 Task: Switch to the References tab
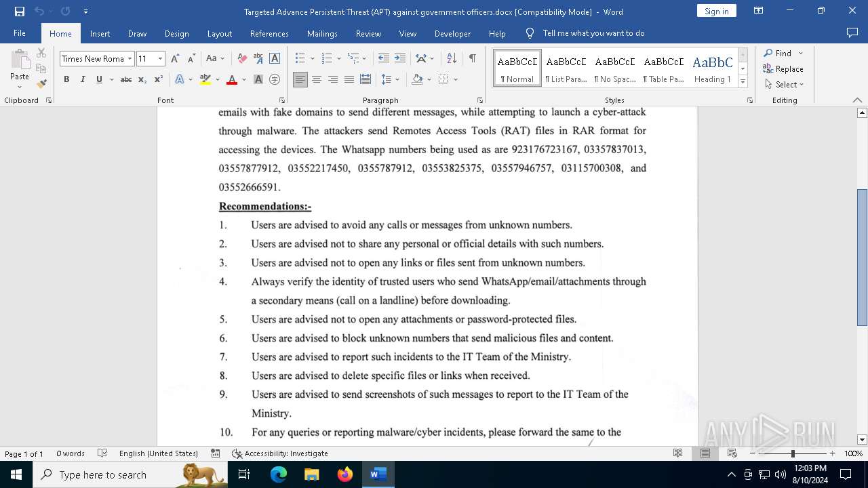[x=269, y=33]
